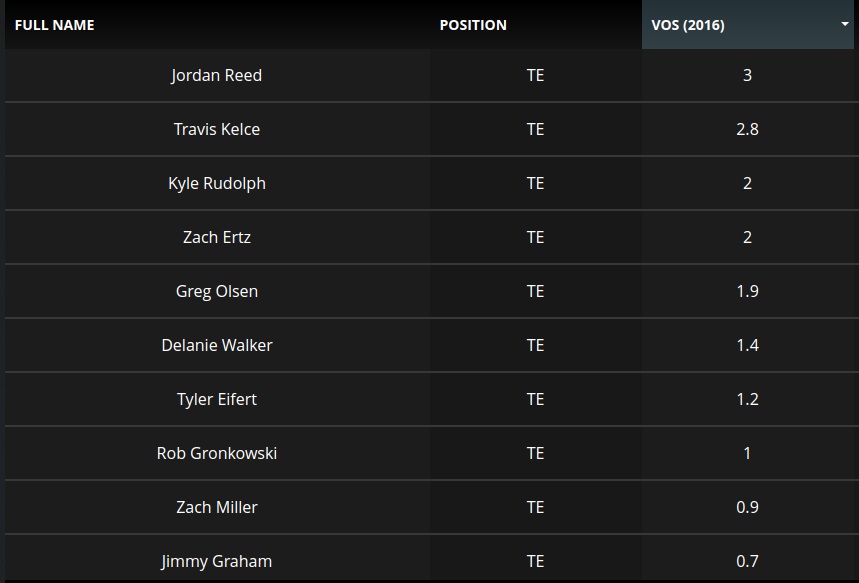Click TE position cell for Tyler Eifert
This screenshot has width=859, height=583.
pos(535,400)
